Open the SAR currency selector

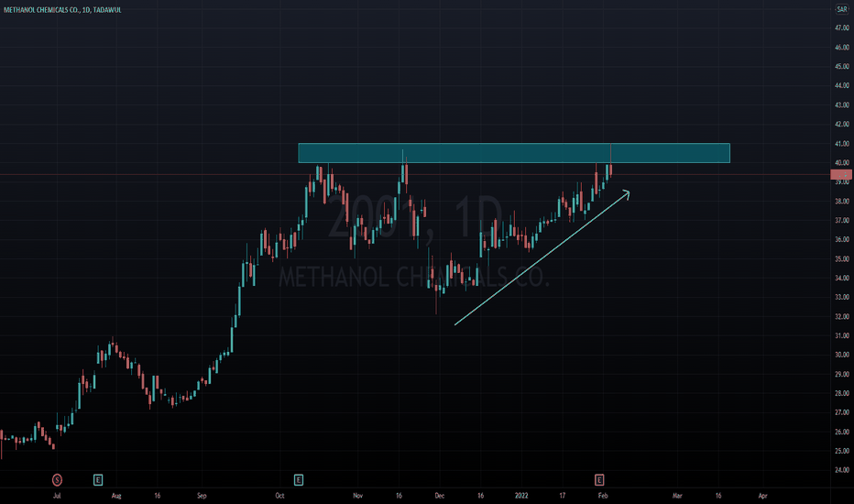click(x=841, y=9)
